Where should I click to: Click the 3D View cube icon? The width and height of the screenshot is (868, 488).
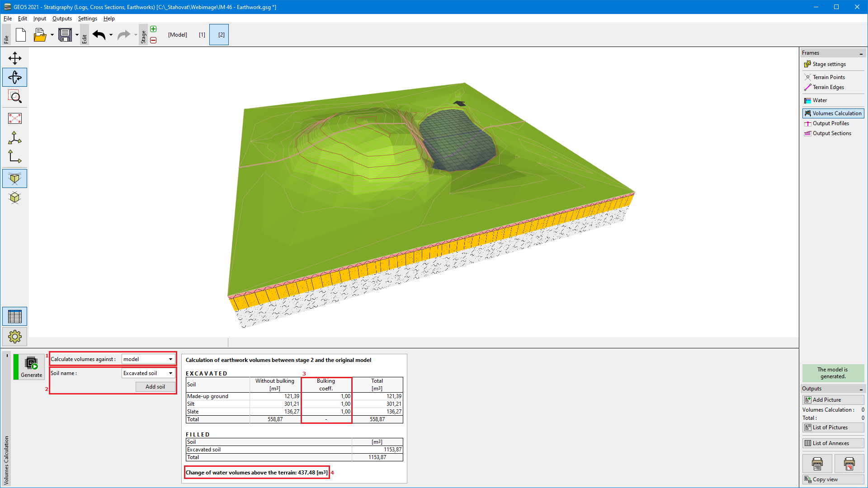(x=15, y=178)
